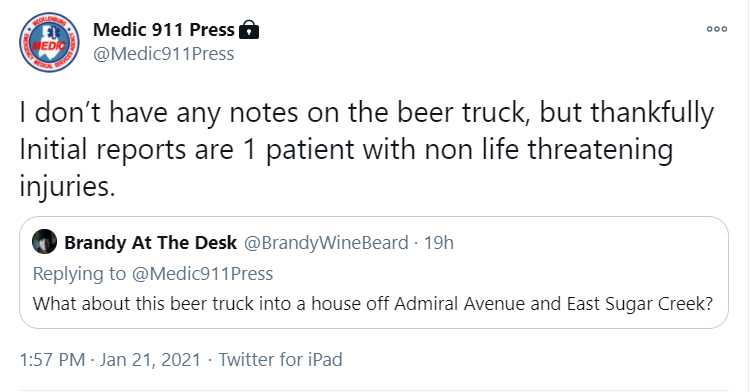Click the tweet line starting 'Initial reports are'

click(346, 150)
